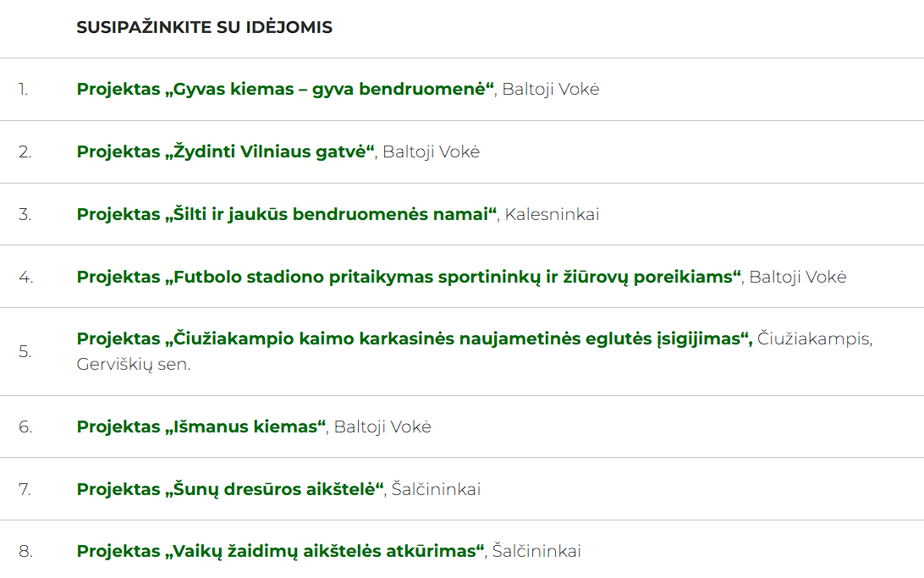This screenshot has width=924, height=578.
Task: Open Čiužiakampio kaimo karkasinės eglutės project
Action: click(x=415, y=339)
